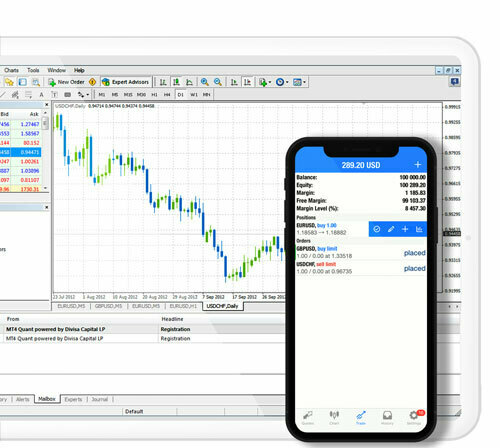Switch to the USDCHF,Daily chart tab
Image resolution: width=500 pixels, height=448 pixels.
(222, 306)
